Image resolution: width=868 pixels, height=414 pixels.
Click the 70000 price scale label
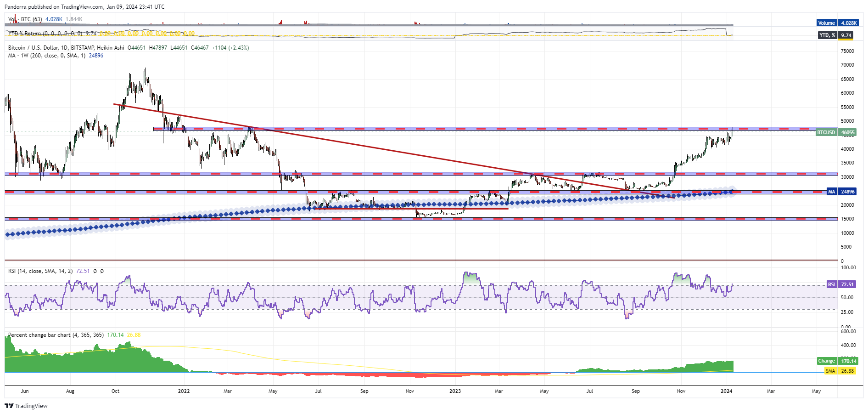tap(847, 65)
